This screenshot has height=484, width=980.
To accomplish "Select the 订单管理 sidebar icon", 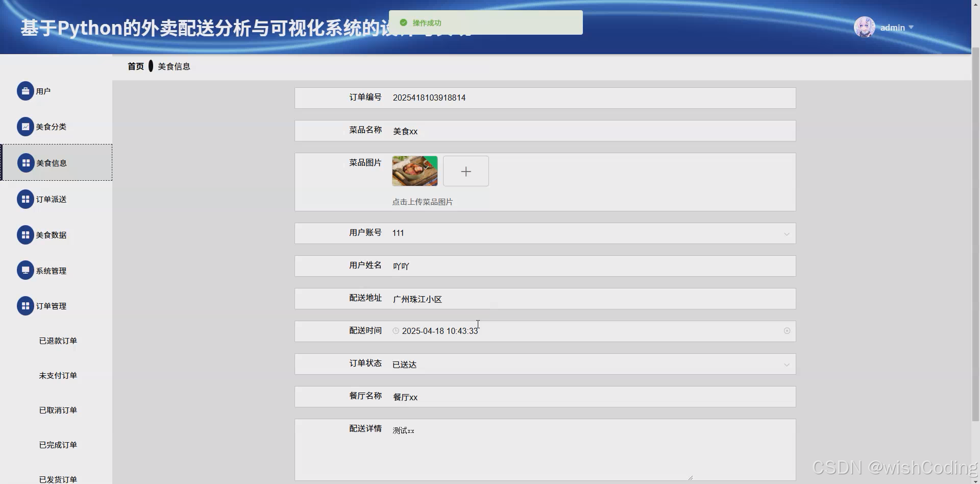I will [x=26, y=306].
